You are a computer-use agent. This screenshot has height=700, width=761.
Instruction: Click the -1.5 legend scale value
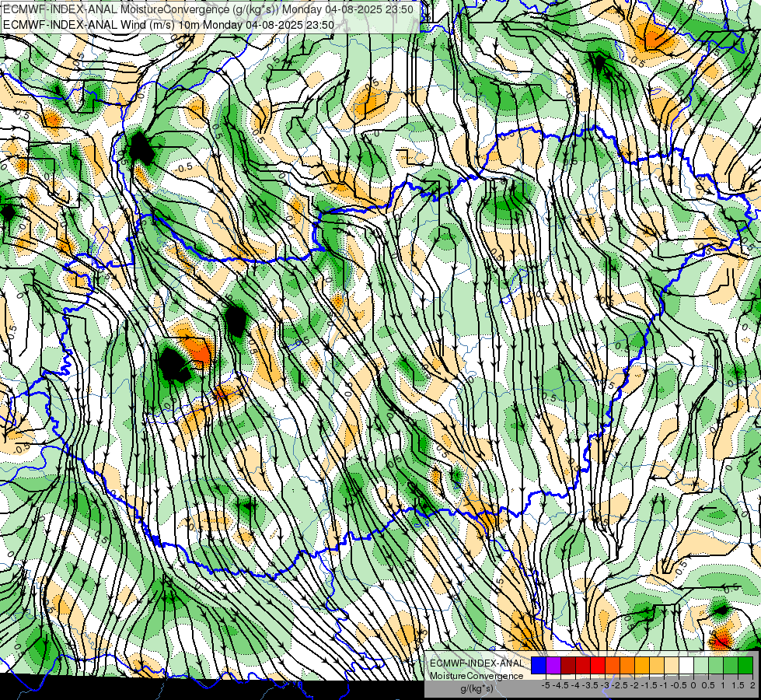point(649,685)
